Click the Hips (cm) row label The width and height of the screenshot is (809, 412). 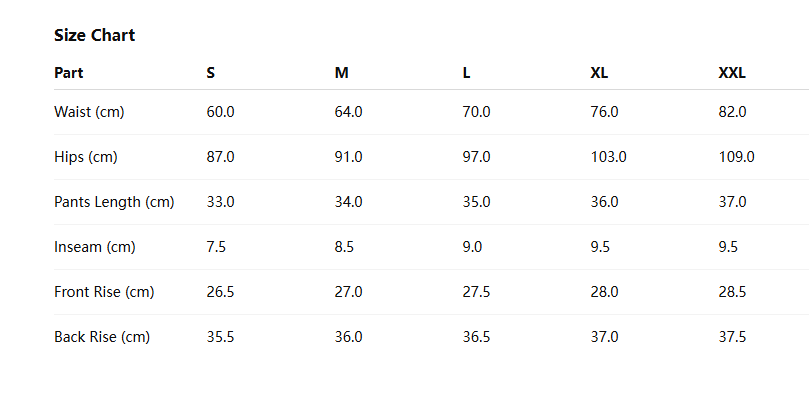click(86, 157)
